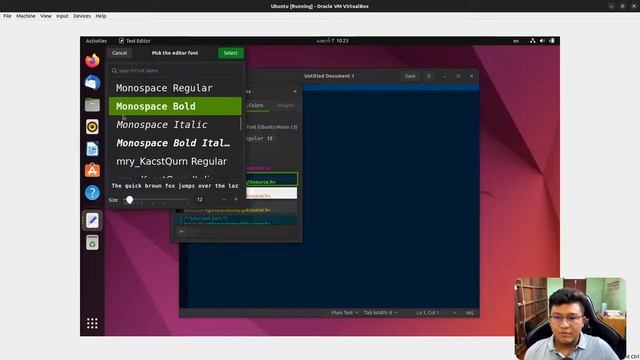
Task: Open Rhythmbox music player in the dock
Action: click(x=92, y=127)
